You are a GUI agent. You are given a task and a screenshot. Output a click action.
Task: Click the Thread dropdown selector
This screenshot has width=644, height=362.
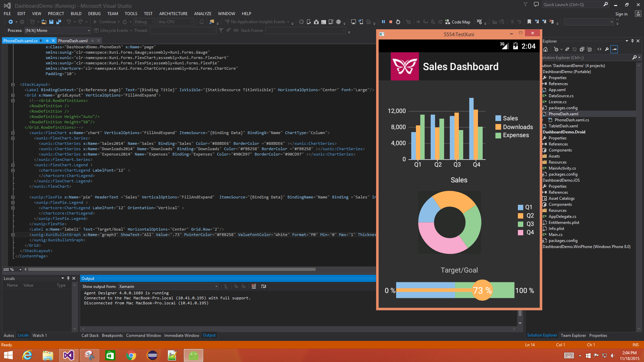(181, 31)
